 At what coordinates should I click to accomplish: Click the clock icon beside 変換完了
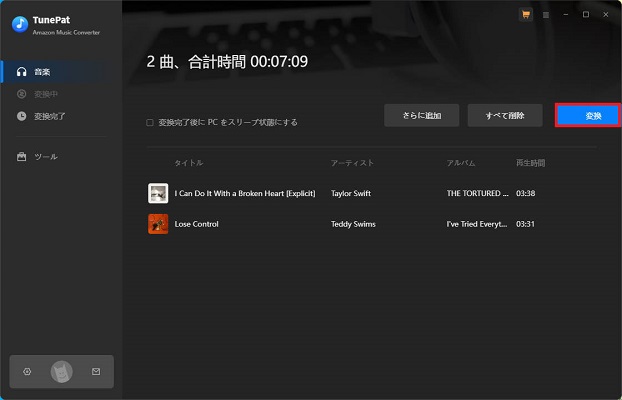(21, 116)
